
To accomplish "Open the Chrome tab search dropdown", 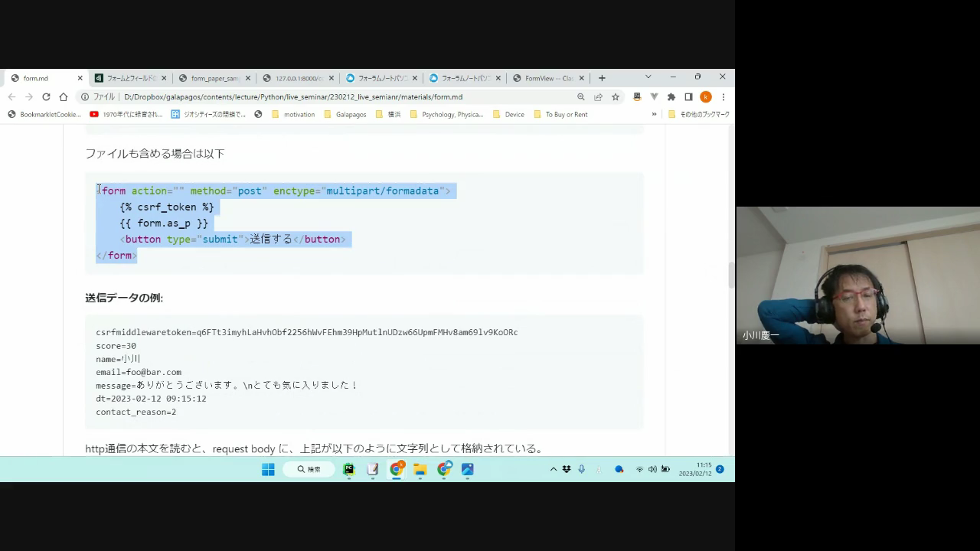I will pos(648,77).
